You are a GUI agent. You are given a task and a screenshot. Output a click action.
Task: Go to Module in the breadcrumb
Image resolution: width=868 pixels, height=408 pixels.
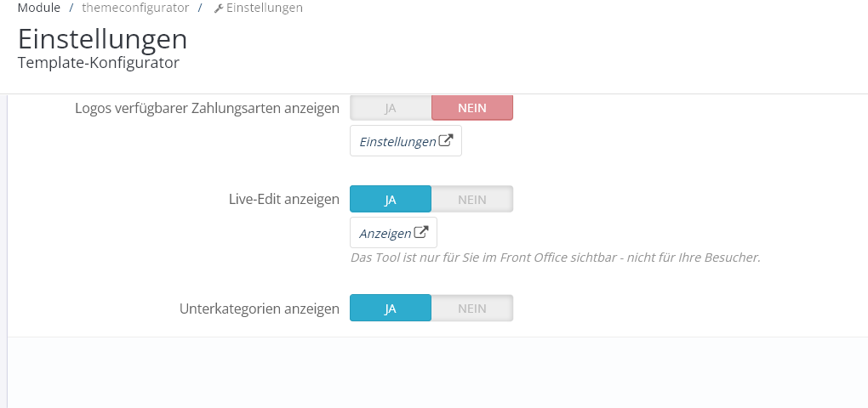pos(38,8)
